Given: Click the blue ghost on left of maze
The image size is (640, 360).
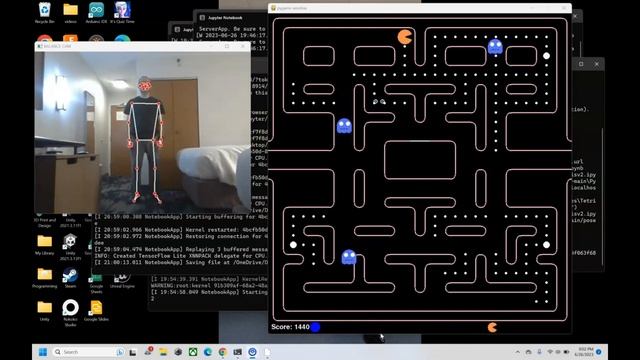Looking at the screenshot, I should click(x=344, y=126).
